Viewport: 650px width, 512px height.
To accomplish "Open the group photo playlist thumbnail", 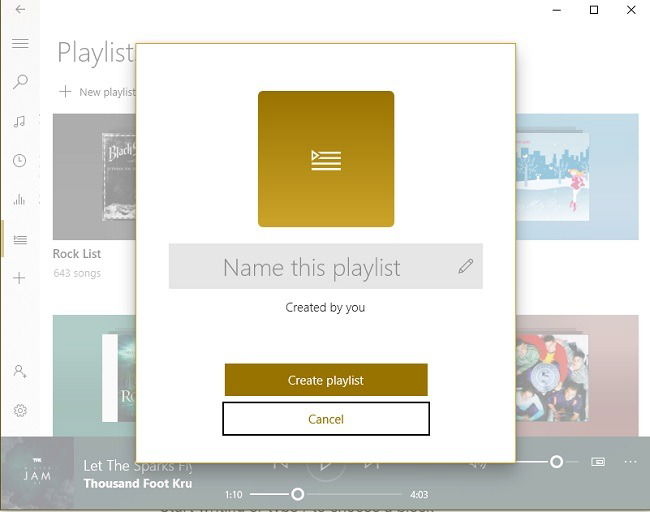I will (577, 376).
